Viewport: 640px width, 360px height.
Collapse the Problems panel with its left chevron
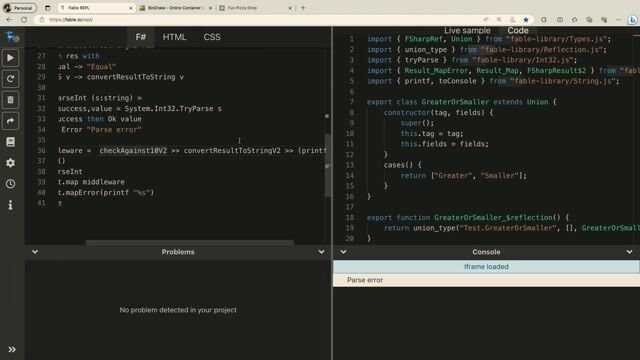pos(35,252)
